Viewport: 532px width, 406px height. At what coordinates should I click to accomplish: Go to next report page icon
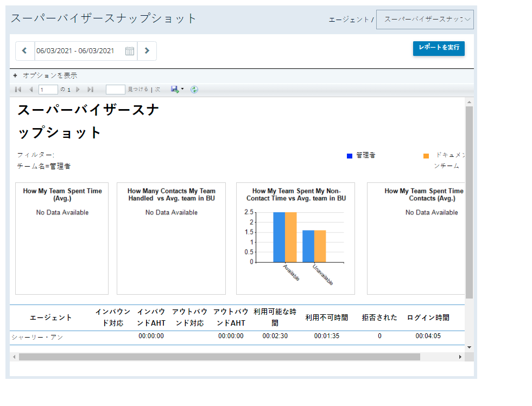(x=78, y=90)
